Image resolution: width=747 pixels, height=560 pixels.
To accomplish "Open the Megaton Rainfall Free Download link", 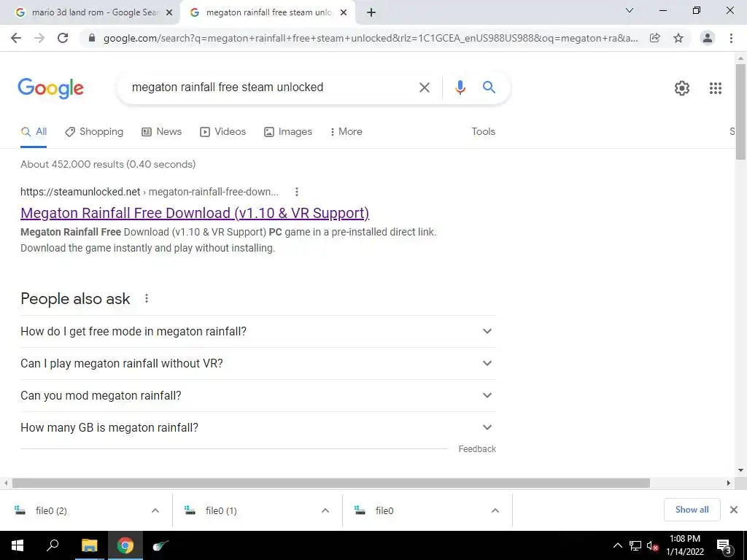I will coord(195,213).
